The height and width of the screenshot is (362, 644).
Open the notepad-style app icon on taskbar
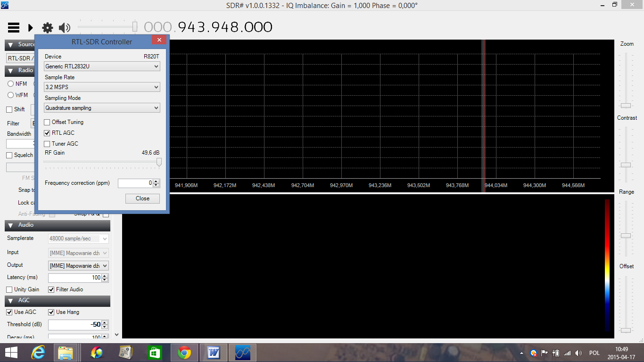click(125, 353)
